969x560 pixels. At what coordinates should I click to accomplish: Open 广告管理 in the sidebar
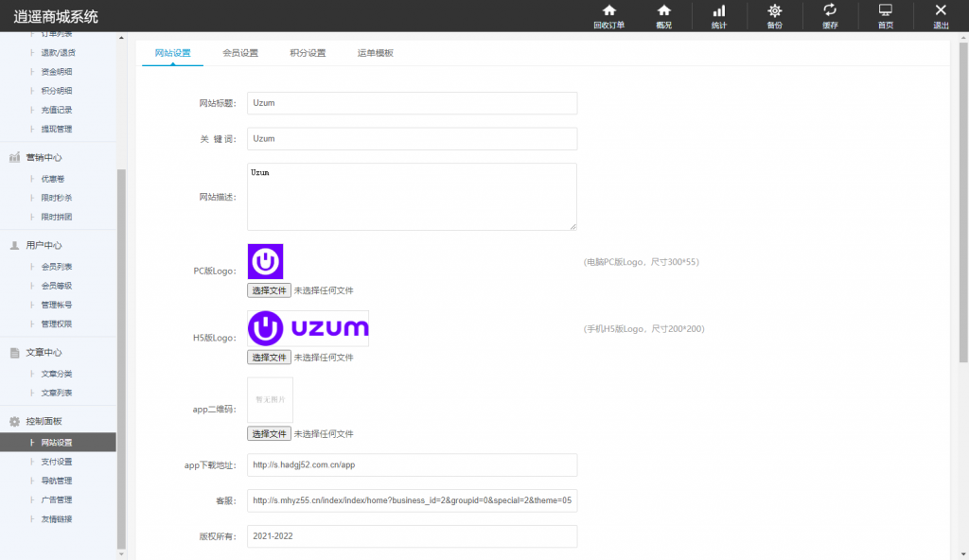pos(57,500)
